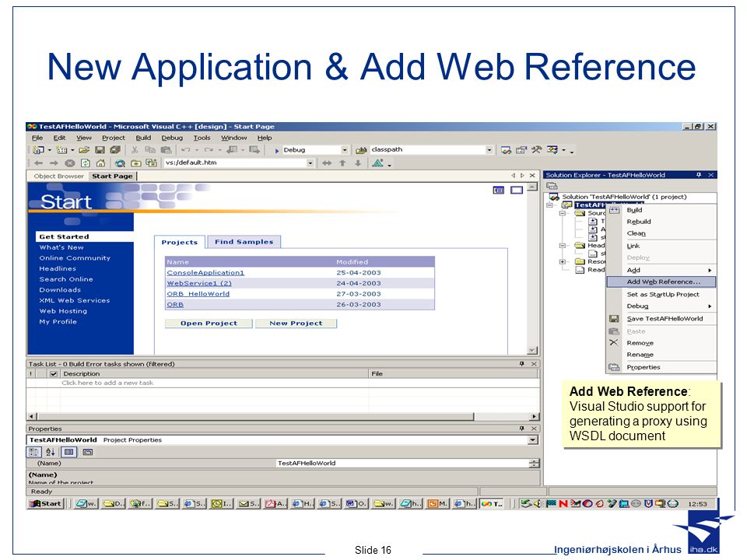747x560 pixels.
Task: Click the Alphabetic sort icon in Properties panel
Action: click(50, 452)
